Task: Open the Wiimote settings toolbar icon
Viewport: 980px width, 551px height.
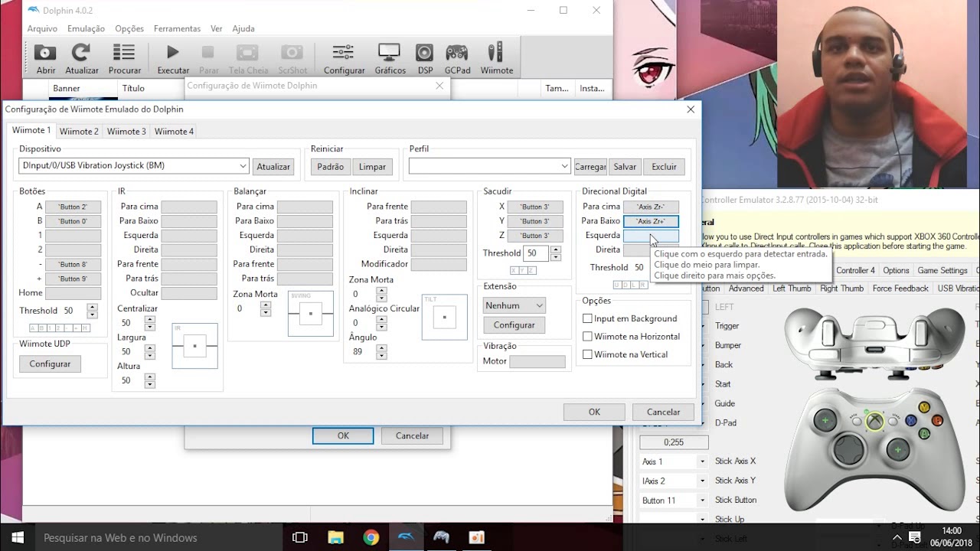Action: tap(496, 59)
